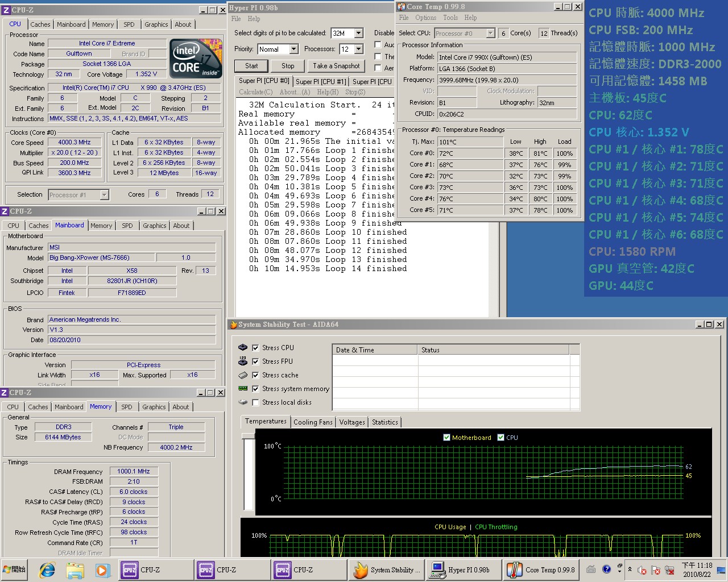Screen dimensions: 728x582
Task: Click the keyboard icon in the system tray
Action: tap(591, 569)
